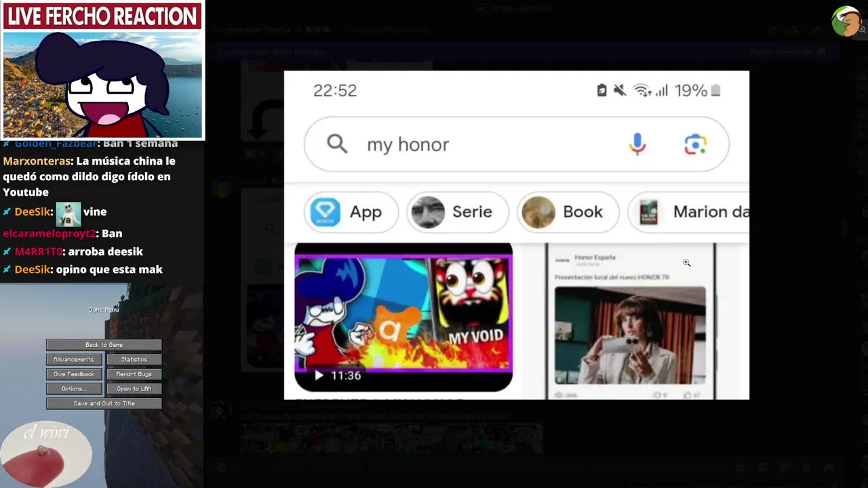
Task: Tap the battery saver status icon
Action: tap(601, 90)
